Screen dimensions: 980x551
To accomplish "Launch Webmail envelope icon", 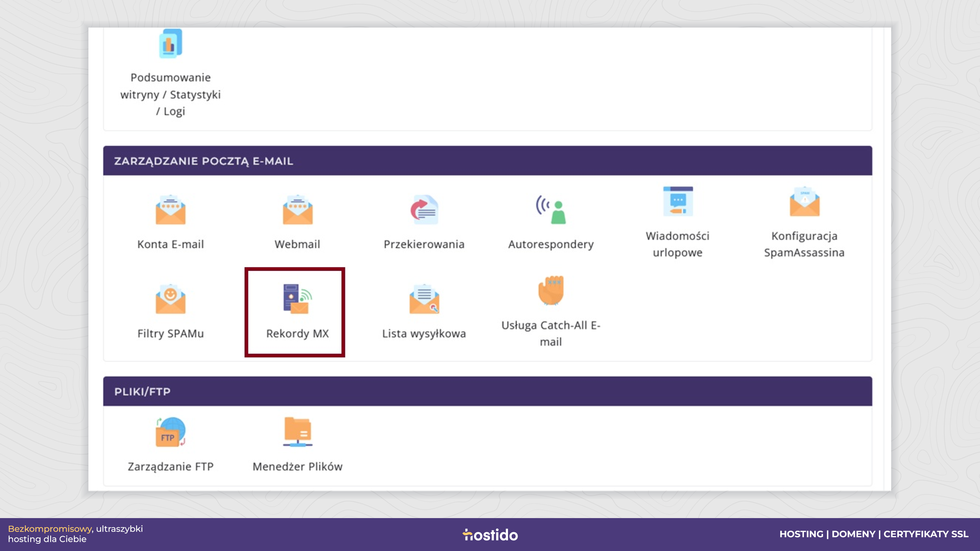I will pos(297,210).
